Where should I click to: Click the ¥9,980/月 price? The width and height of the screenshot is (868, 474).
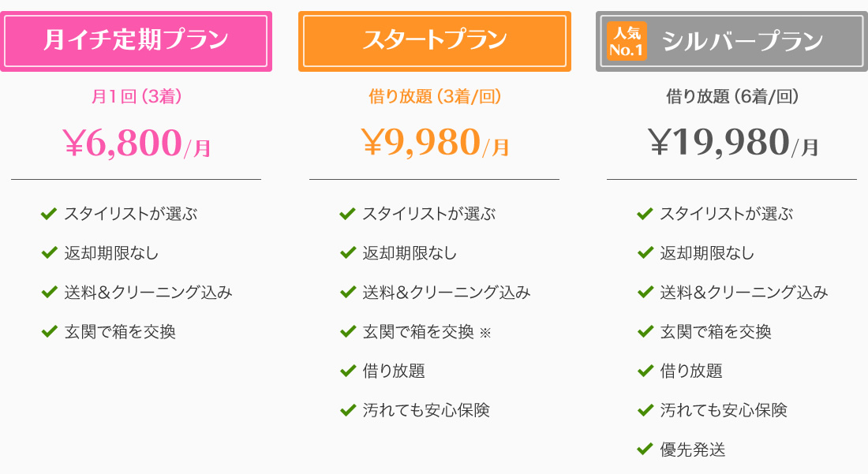tap(435, 142)
